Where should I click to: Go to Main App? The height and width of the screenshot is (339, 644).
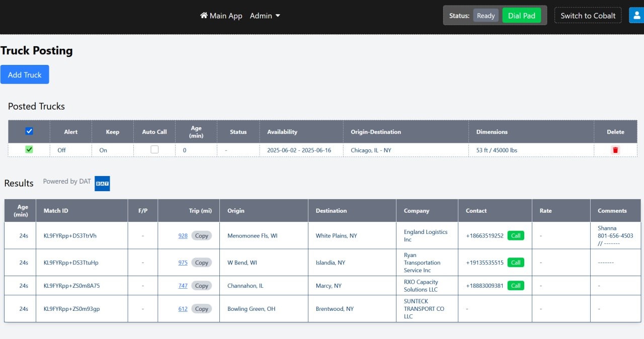click(225, 16)
